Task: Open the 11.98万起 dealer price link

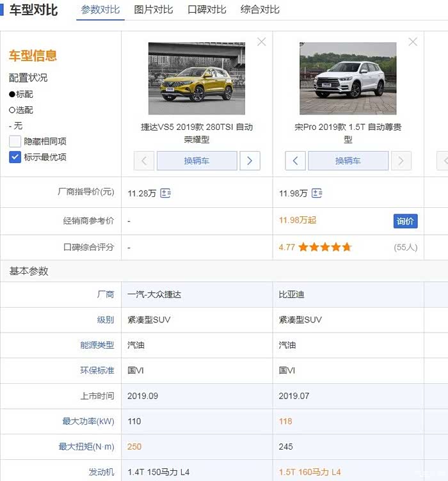Action: point(298,220)
